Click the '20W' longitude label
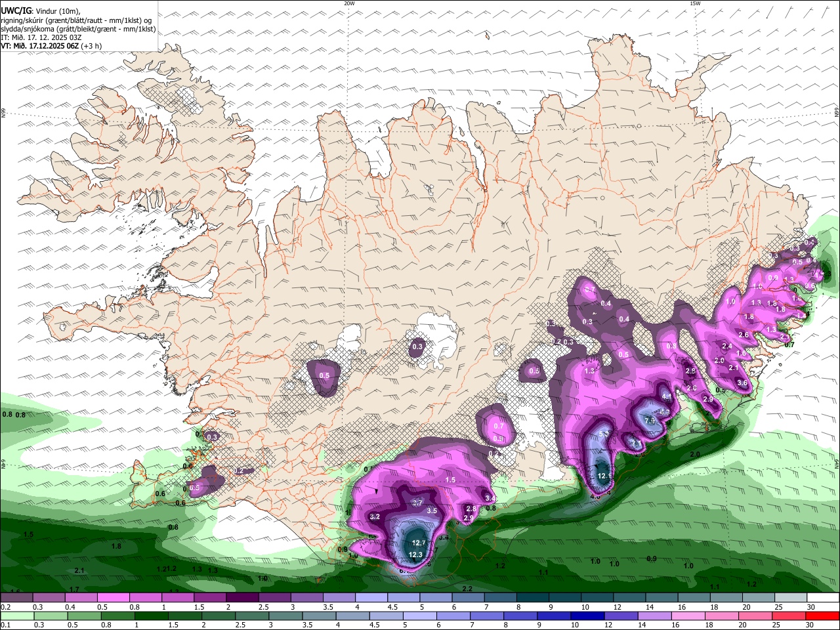The image size is (840, 630). pos(349,3)
